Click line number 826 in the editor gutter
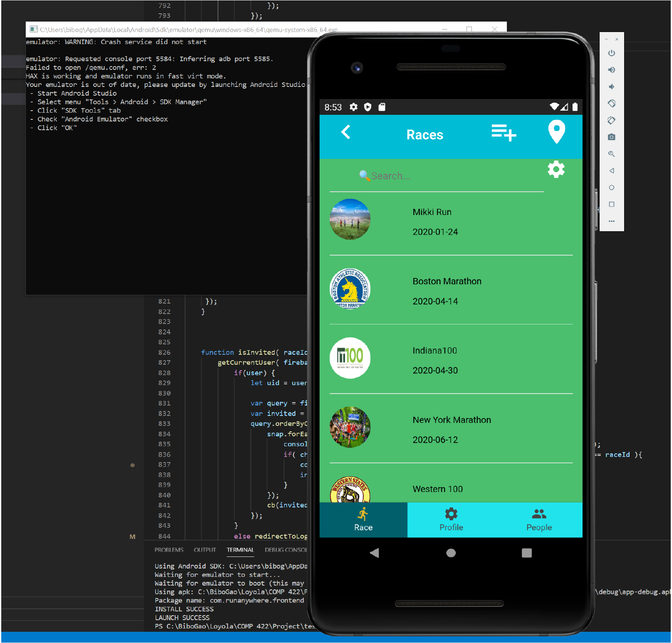This screenshot has width=672, height=643. point(164,352)
